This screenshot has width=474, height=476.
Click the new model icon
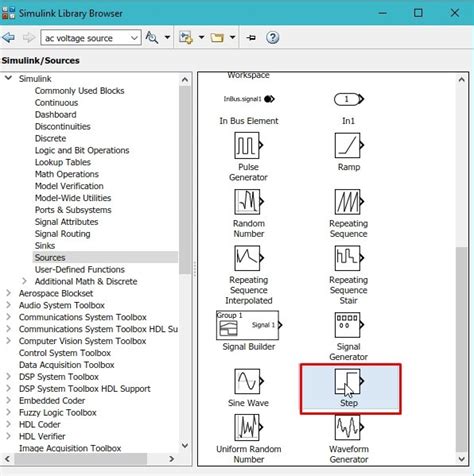coord(186,37)
